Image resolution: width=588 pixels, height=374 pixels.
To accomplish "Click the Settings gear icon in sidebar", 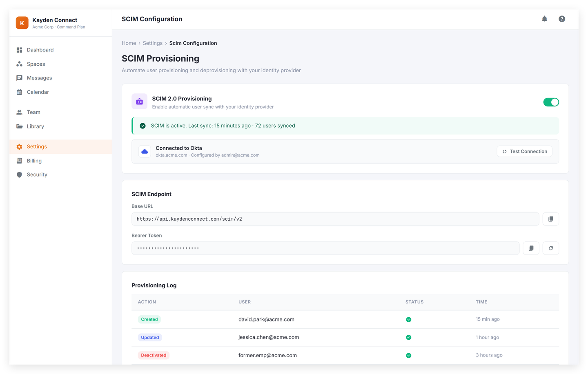I will (19, 146).
